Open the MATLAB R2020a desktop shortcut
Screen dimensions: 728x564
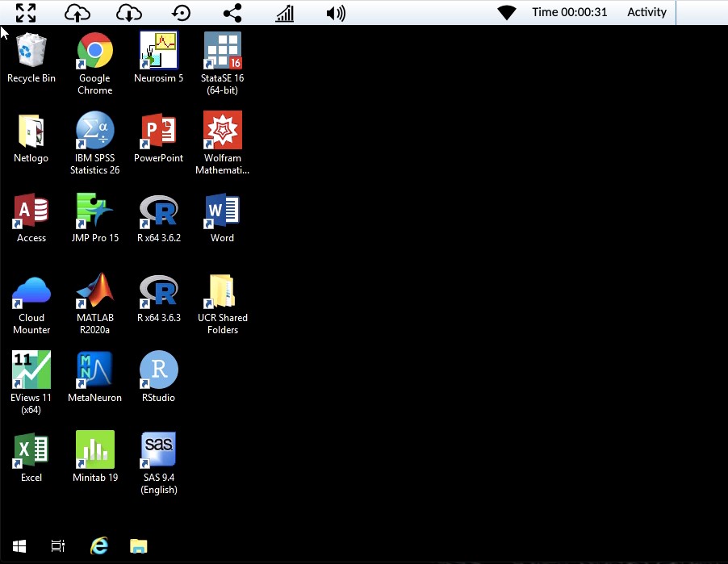pos(94,290)
